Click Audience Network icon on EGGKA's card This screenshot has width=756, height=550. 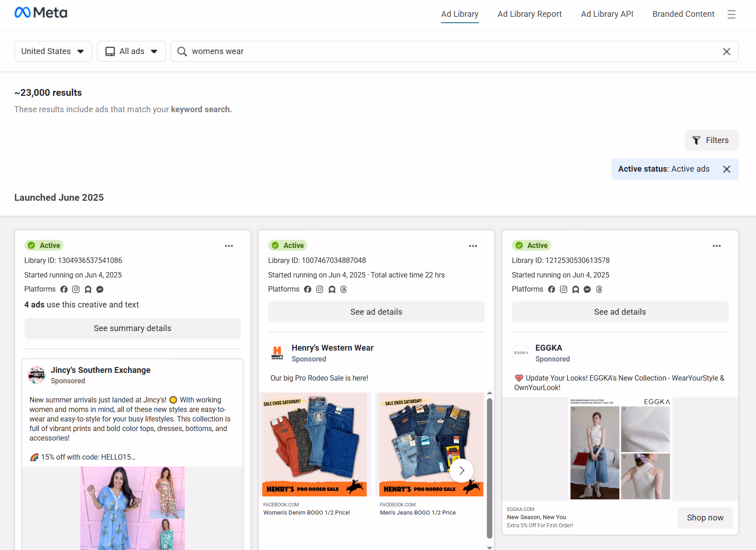point(575,289)
